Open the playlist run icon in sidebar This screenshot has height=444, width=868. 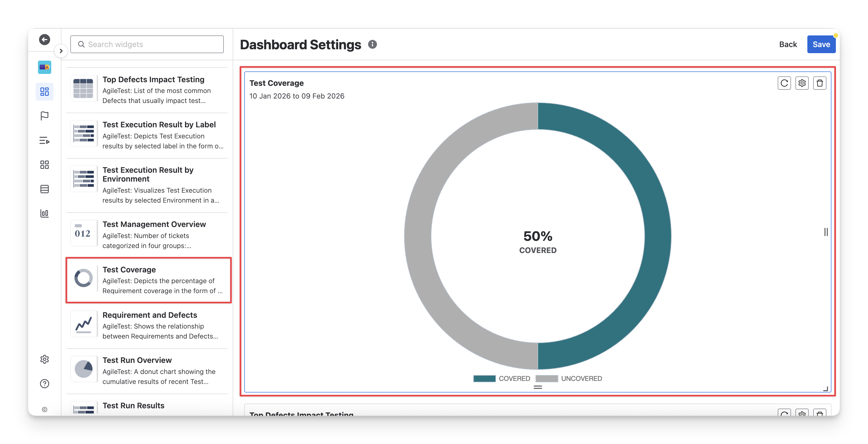pos(45,140)
